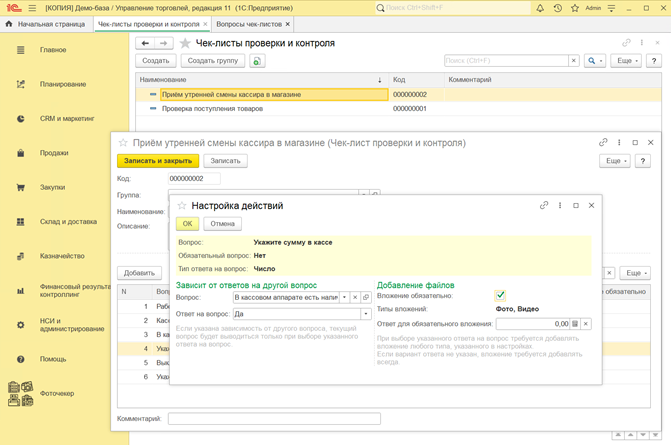The image size is (671, 445).
Task: Star the Настройка действий dialog as favorite
Action: point(181,205)
